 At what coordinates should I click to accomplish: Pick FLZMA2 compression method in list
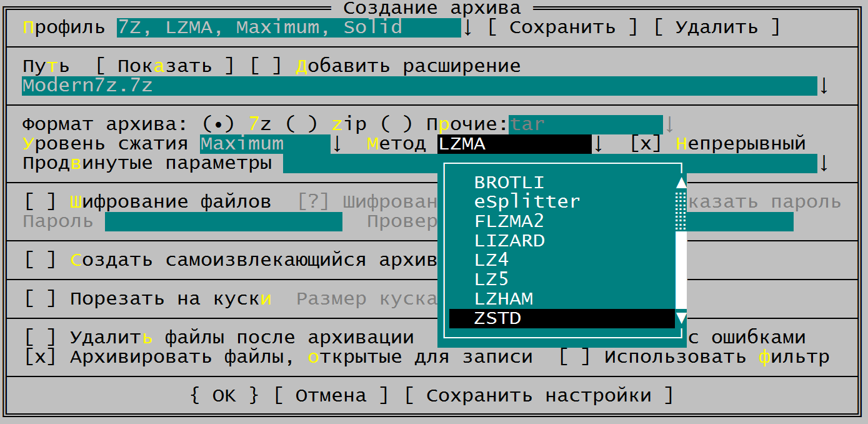pos(509,221)
